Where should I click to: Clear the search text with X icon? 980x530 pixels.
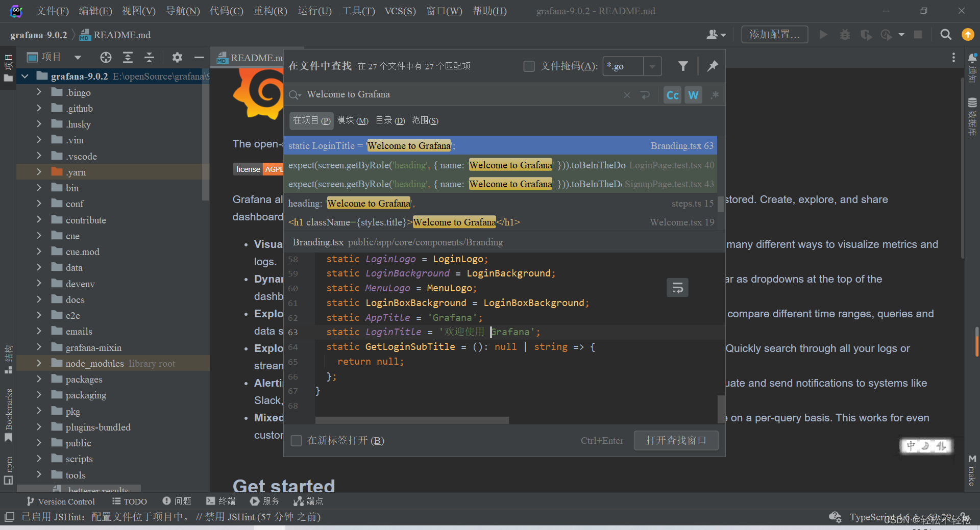click(627, 95)
